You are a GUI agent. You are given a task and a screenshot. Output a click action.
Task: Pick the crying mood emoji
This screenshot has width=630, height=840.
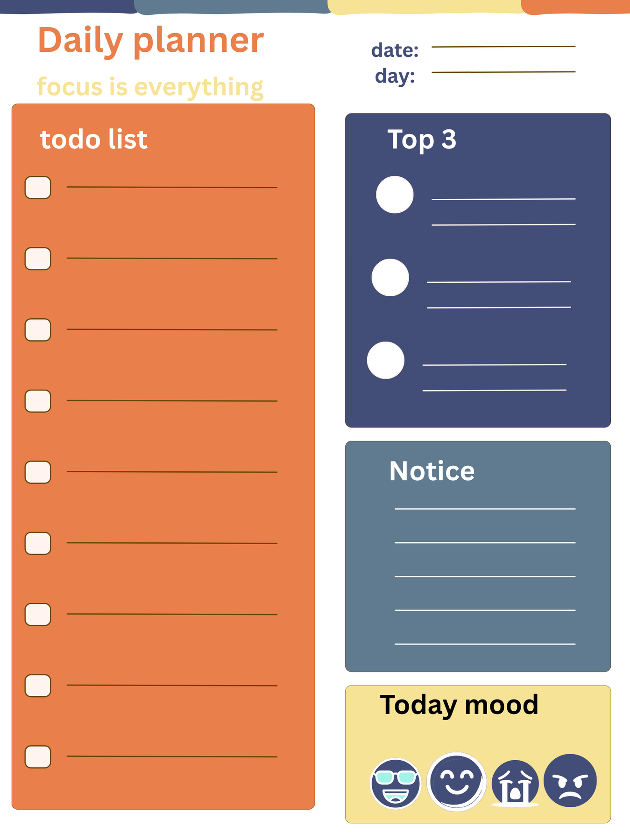tap(515, 783)
